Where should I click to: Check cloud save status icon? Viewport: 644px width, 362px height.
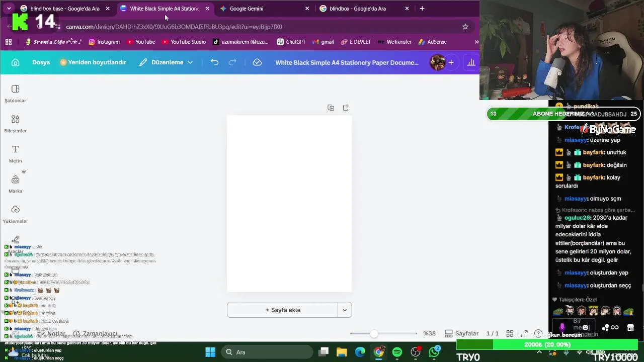pos(257,62)
